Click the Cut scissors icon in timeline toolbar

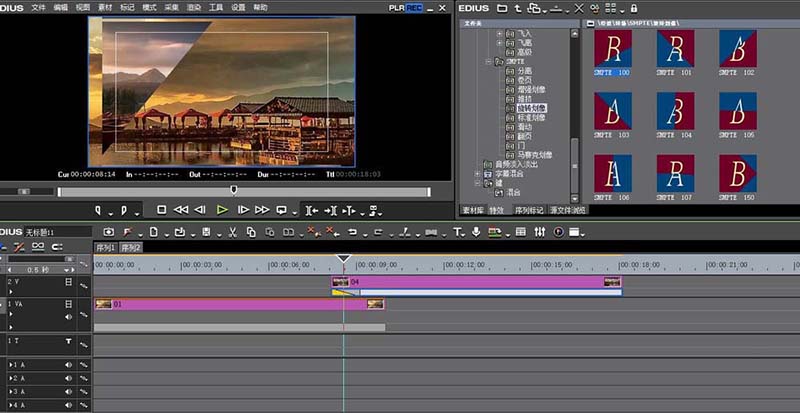232,232
